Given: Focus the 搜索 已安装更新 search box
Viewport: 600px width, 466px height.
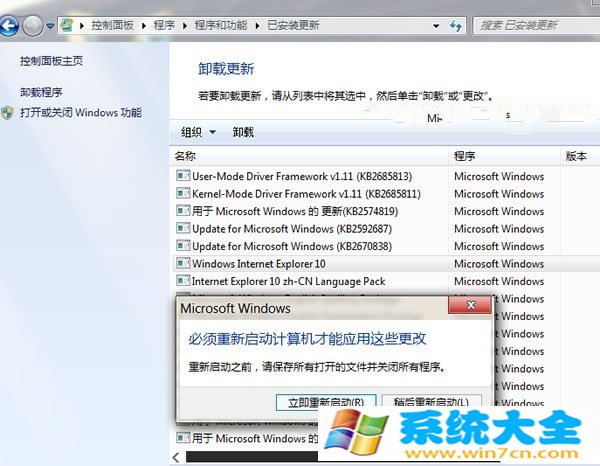Looking at the screenshot, I should coord(536,25).
